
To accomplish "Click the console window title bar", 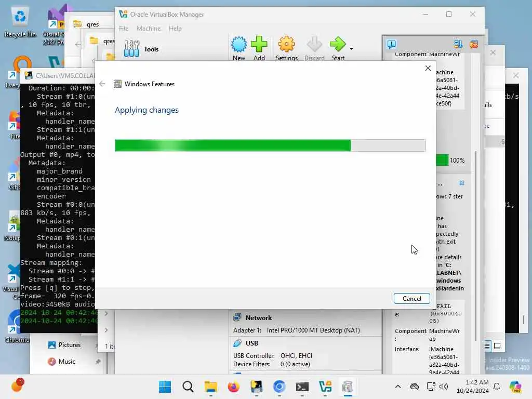I will [58, 75].
